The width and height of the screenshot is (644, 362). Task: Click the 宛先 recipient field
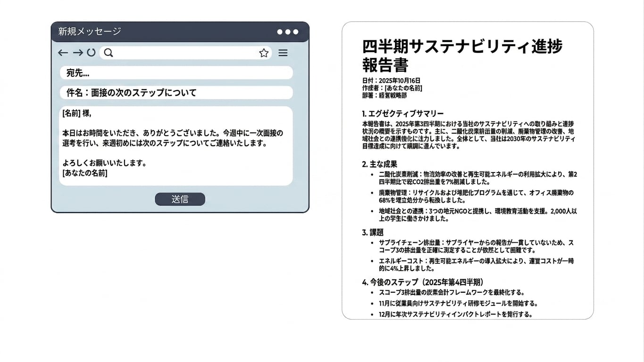pyautogui.click(x=176, y=73)
